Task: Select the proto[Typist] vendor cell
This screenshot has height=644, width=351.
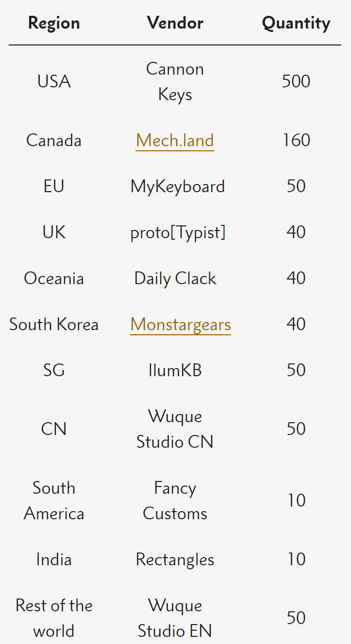Action: coord(178,233)
